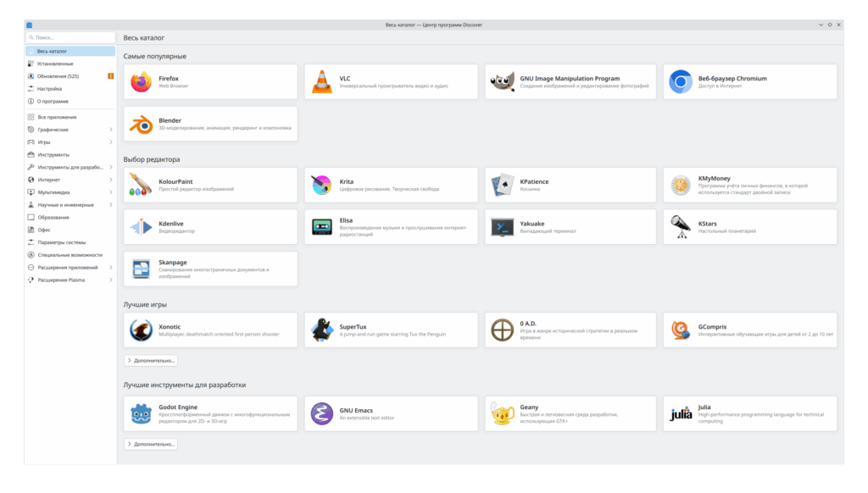Open Специальные возможности category
Viewport: 868px width, 493px height.
pyautogui.click(x=70, y=255)
